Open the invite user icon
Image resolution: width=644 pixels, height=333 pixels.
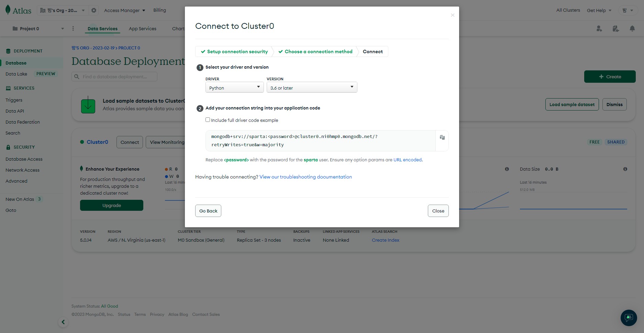tap(599, 28)
